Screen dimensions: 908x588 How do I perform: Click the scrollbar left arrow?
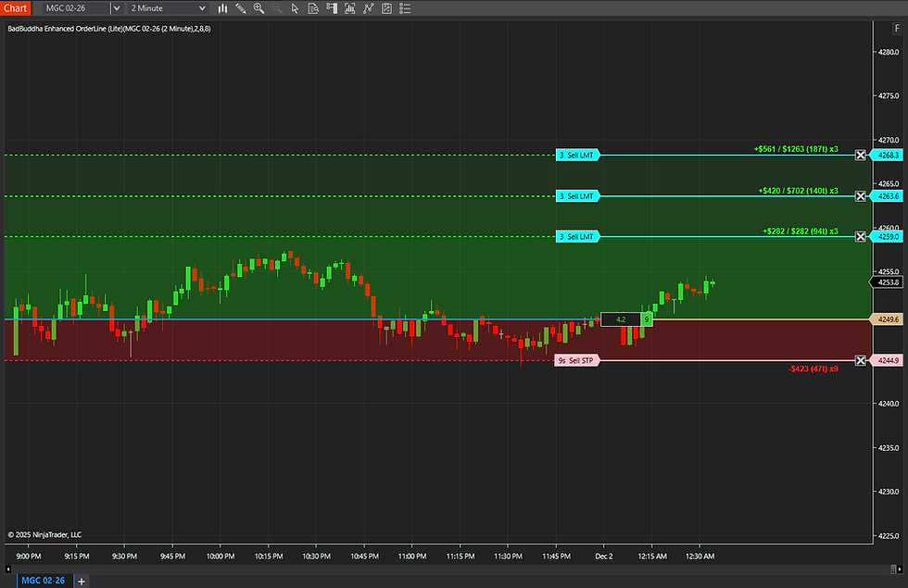(7, 569)
